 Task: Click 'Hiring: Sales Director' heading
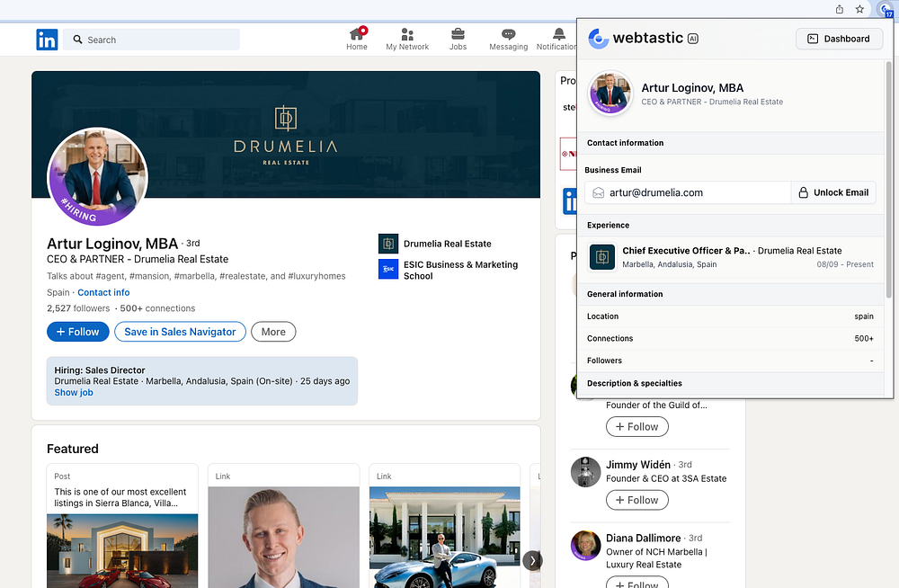pos(100,370)
